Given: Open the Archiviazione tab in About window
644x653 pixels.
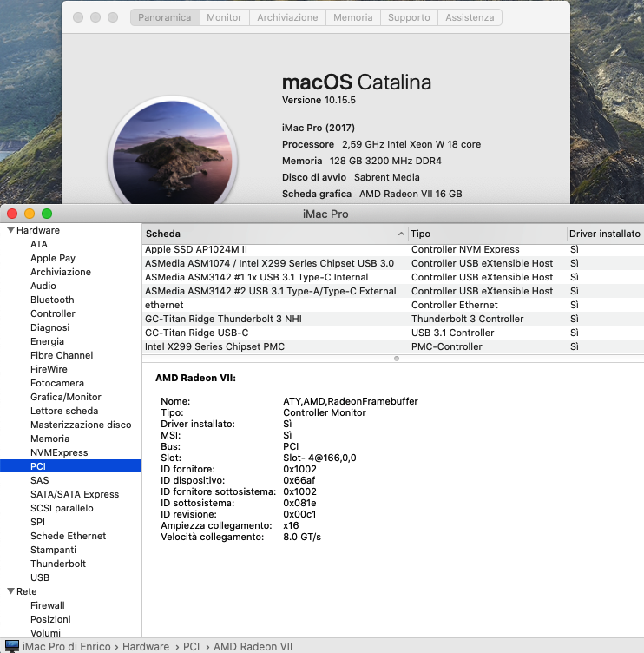Looking at the screenshot, I should pyautogui.click(x=287, y=17).
